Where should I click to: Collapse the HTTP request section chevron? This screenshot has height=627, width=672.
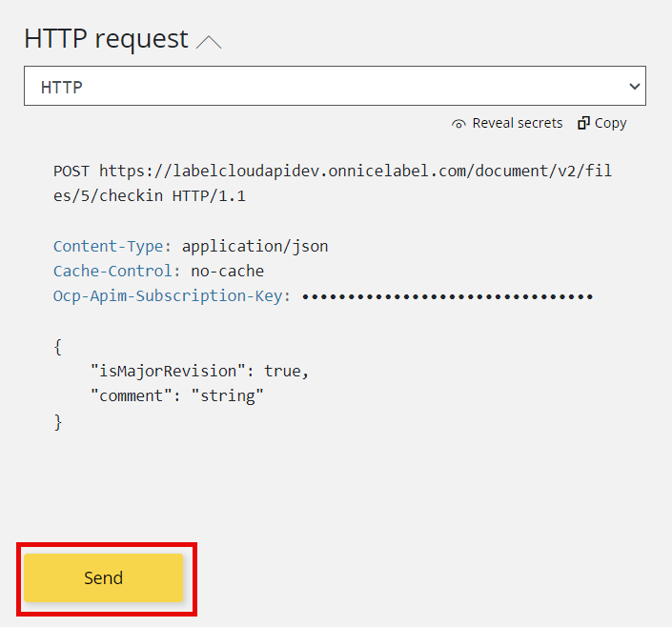pos(208,42)
